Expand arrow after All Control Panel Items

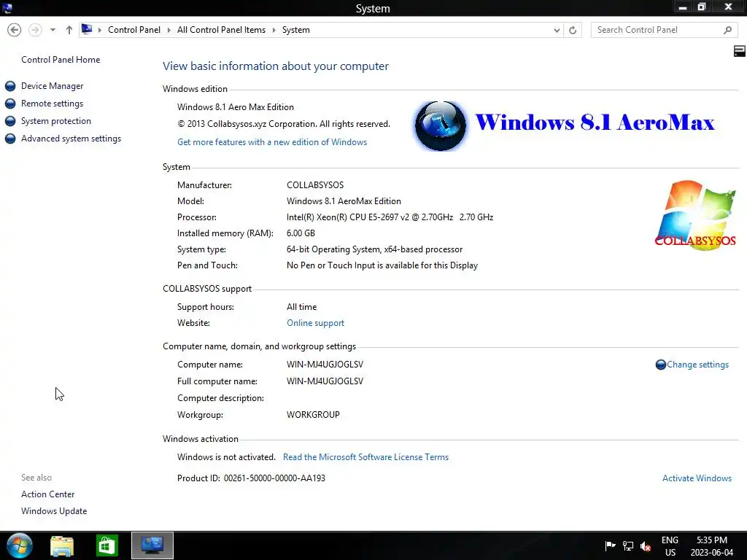coord(274,30)
